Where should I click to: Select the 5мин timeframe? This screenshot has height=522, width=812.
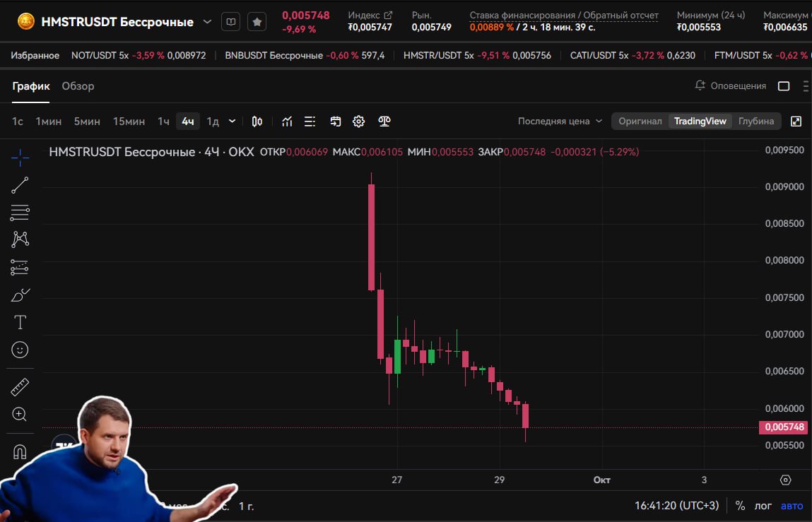coord(87,121)
